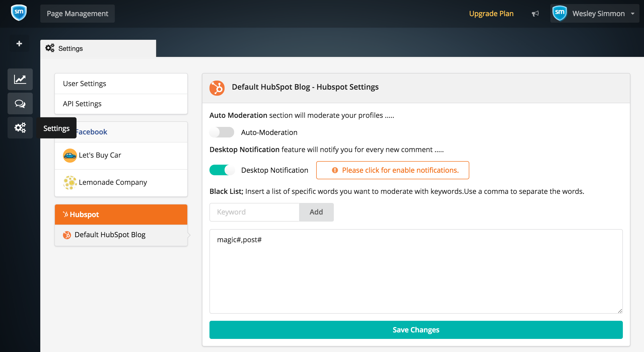Select Let's Buy Car page
Viewport: 644px width, 352px height.
pyautogui.click(x=121, y=156)
